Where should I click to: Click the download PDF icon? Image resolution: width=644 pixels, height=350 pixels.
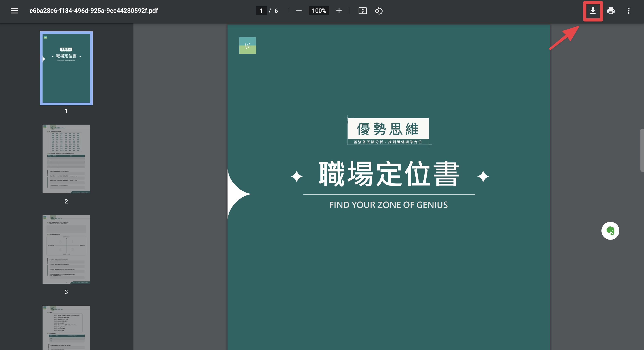coord(593,11)
